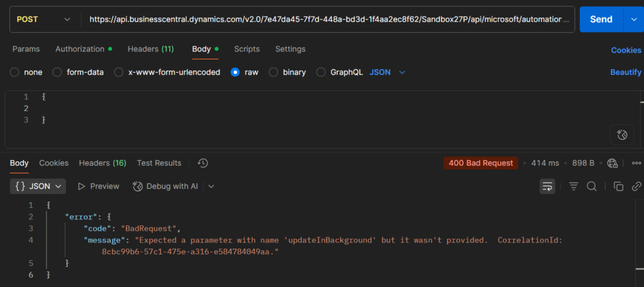
Task: Select the none body type
Action: tap(14, 72)
